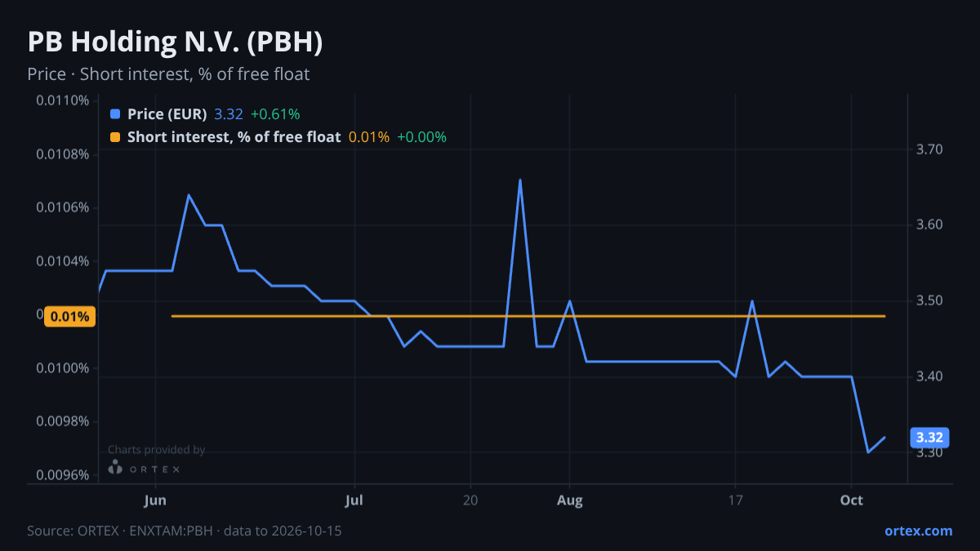Click the 3.60 right axis label
This screenshot has width=980, height=551.
[929, 225]
